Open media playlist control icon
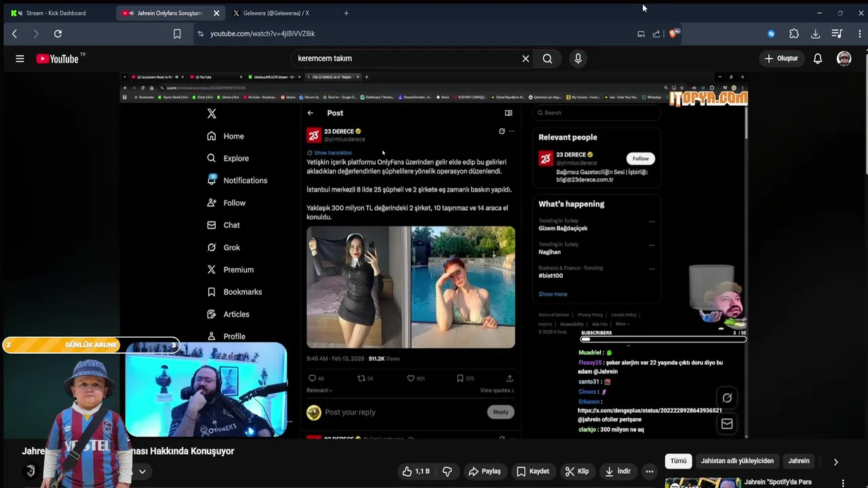 837,34
